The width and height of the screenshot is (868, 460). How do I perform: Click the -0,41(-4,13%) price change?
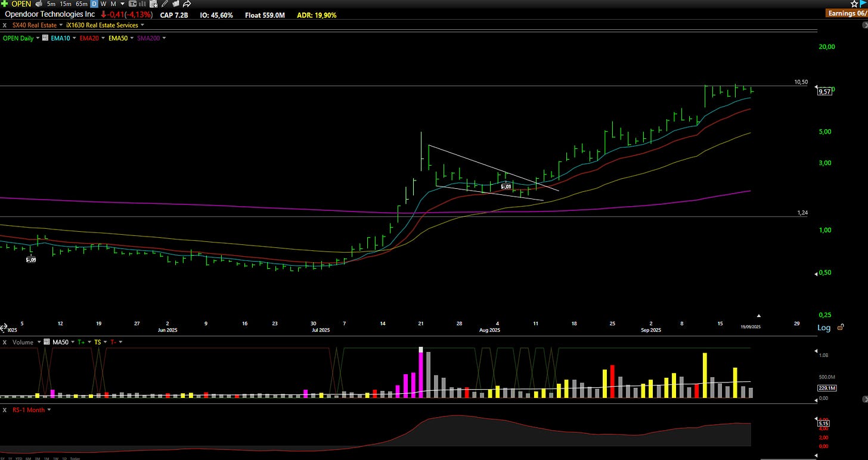[x=126, y=14]
